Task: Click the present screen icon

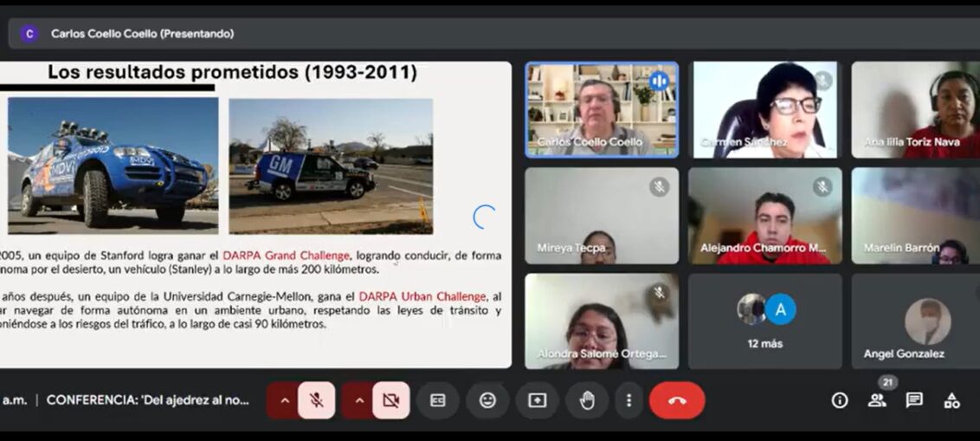Action: [537, 400]
